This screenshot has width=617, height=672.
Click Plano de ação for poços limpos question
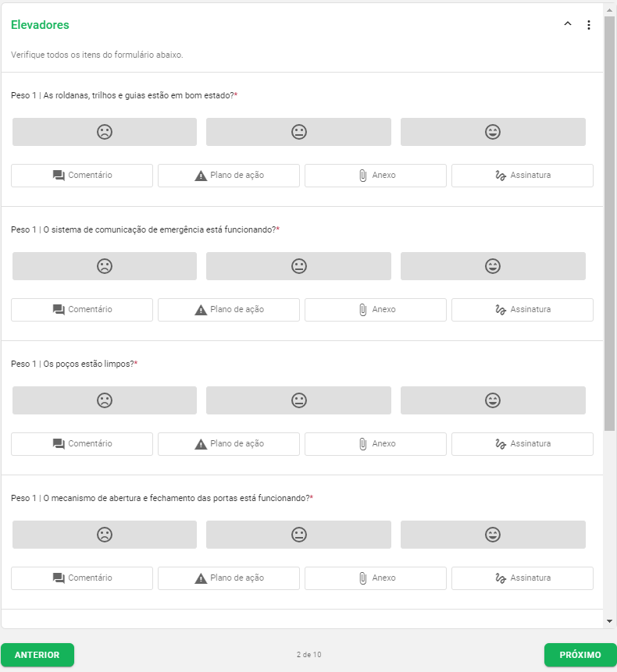[229, 444]
